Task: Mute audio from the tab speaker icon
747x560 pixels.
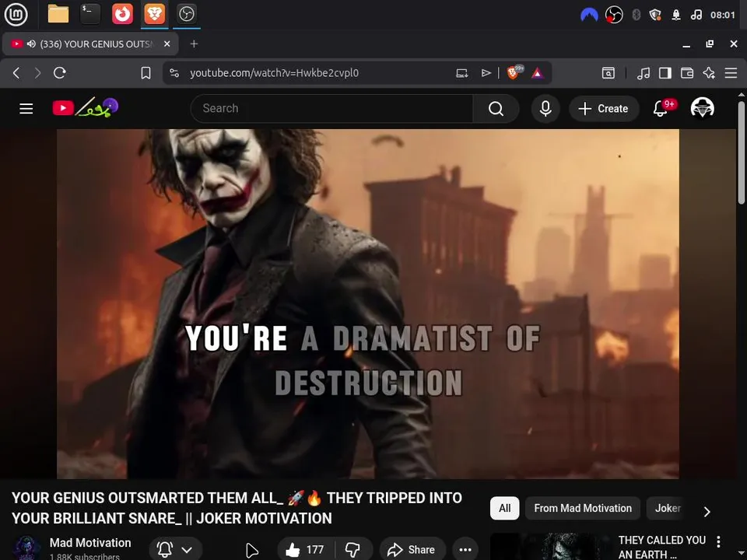Action: [x=31, y=44]
